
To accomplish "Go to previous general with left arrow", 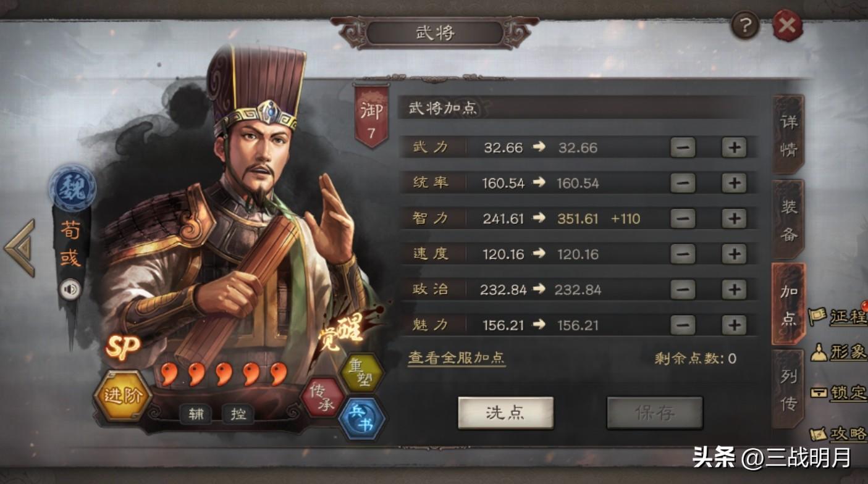I will [x=20, y=248].
